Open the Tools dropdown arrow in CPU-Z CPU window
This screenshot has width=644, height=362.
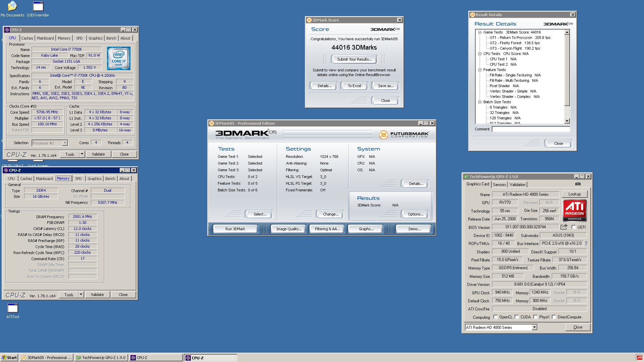[82, 154]
